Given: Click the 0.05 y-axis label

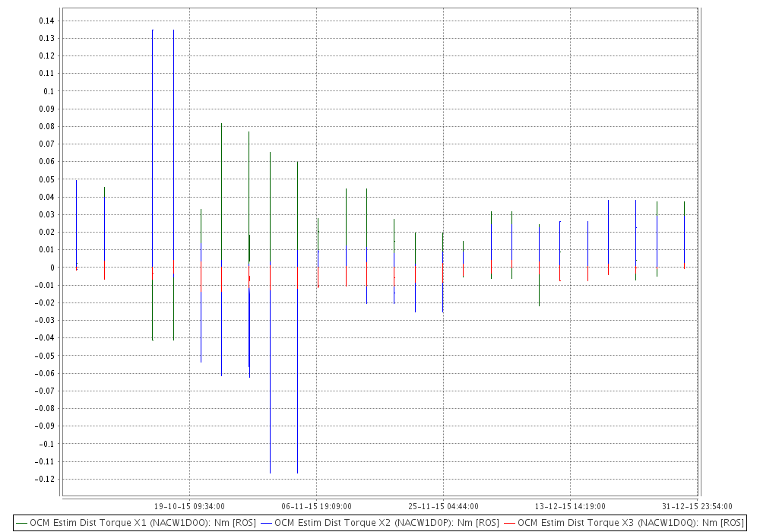Looking at the screenshot, I should tap(47, 179).
